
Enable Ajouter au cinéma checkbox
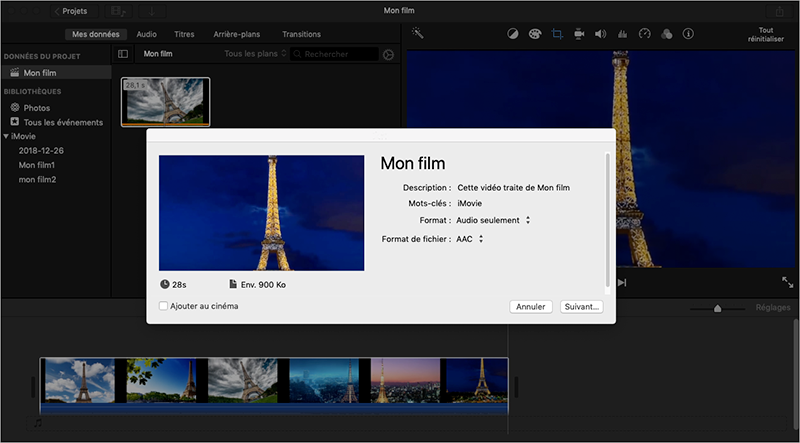pos(163,306)
